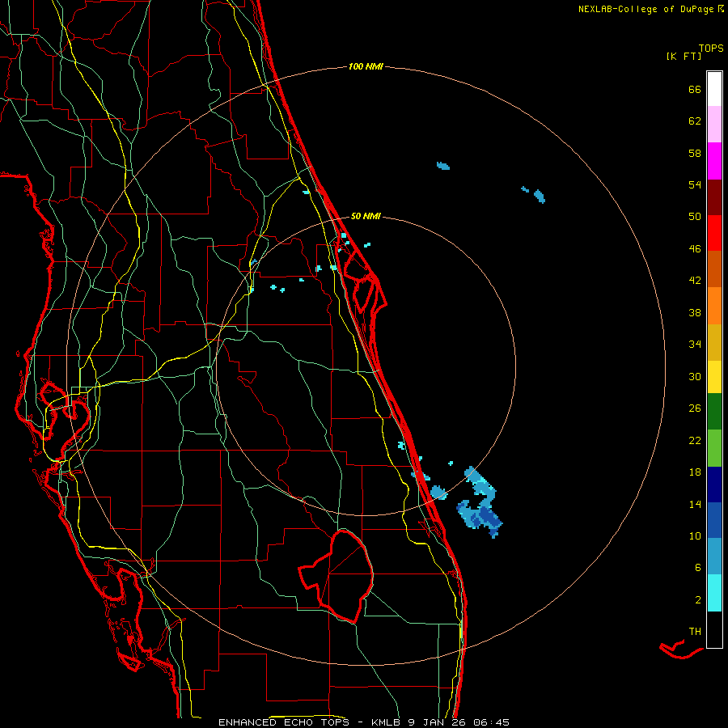Click the legend value 18
728x728 pixels.
pos(695,472)
